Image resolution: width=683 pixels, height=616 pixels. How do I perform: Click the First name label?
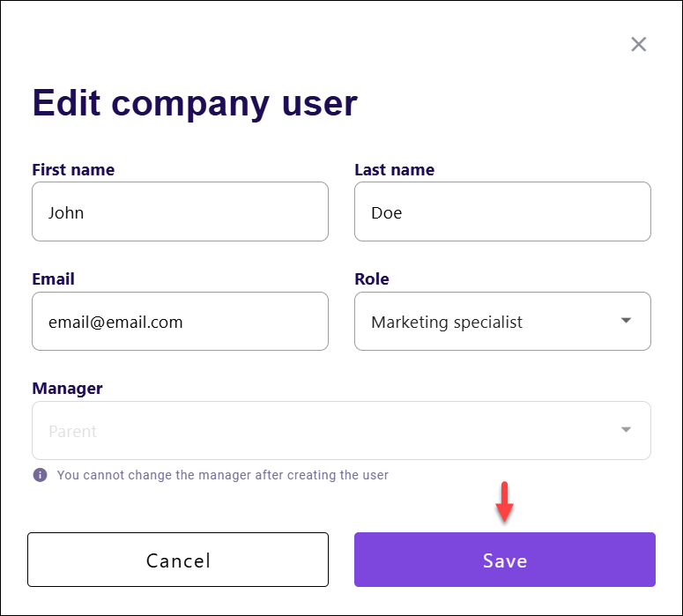click(73, 169)
